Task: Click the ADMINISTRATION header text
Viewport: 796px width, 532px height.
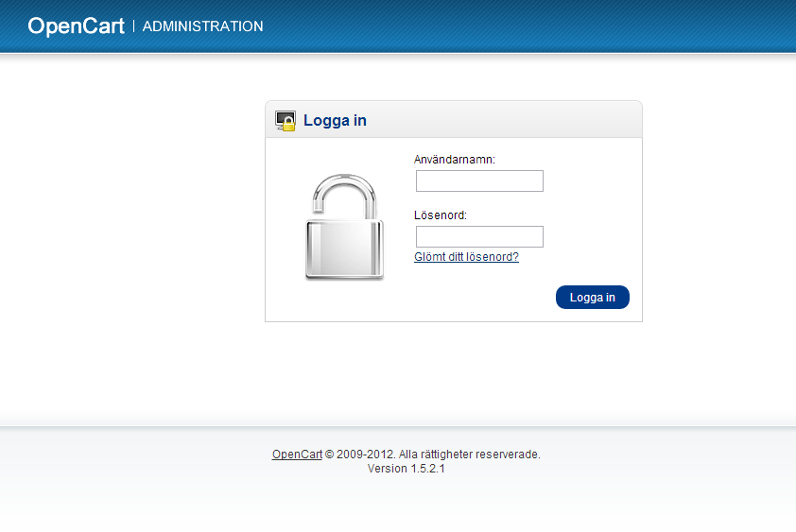Action: 202,26
